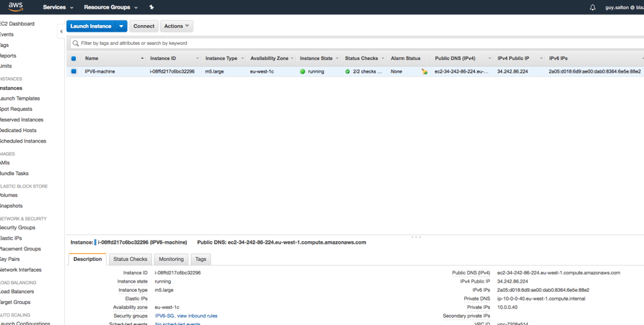Image resolution: width=644 pixels, height=325 pixels.
Task: Switch to the Description tab
Action: 87,259
